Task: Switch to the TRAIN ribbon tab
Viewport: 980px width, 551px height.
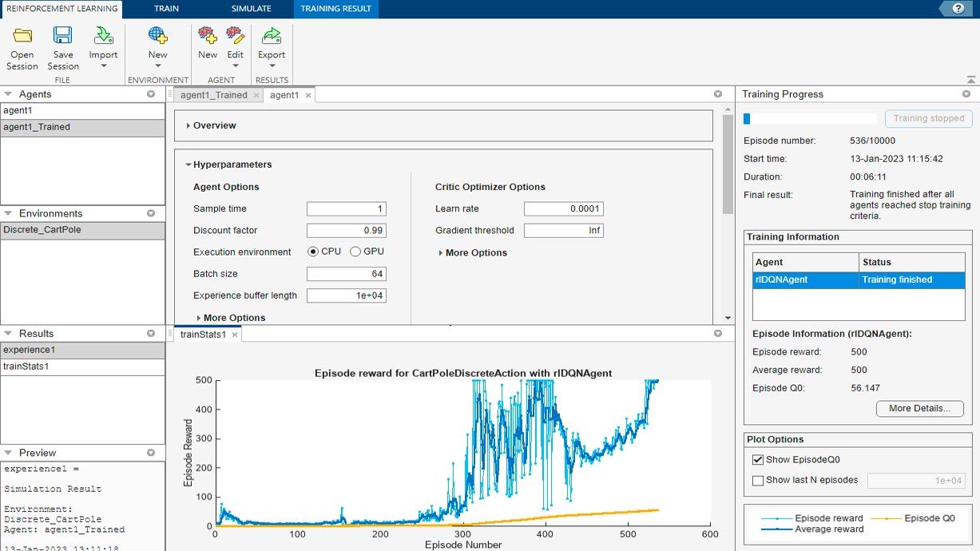Action: 165,9
